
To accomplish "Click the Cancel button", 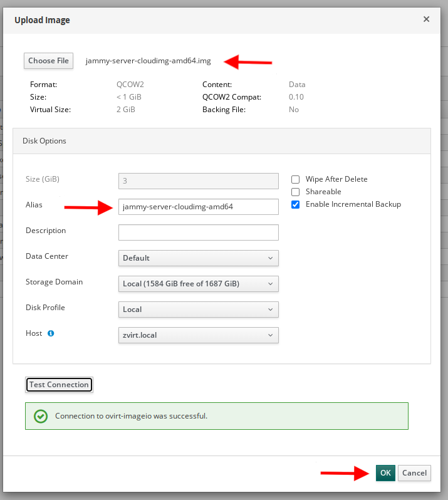I will point(414,473).
